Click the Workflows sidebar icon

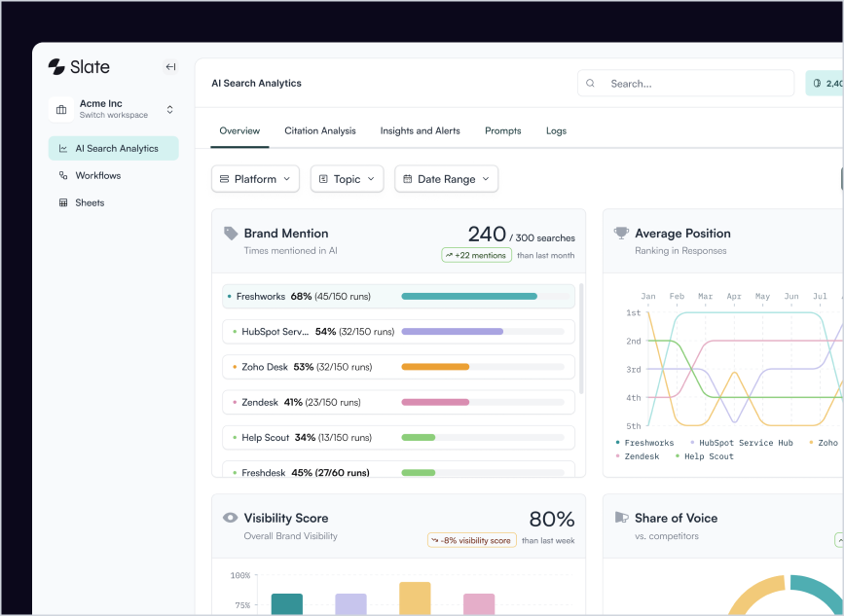coord(63,175)
